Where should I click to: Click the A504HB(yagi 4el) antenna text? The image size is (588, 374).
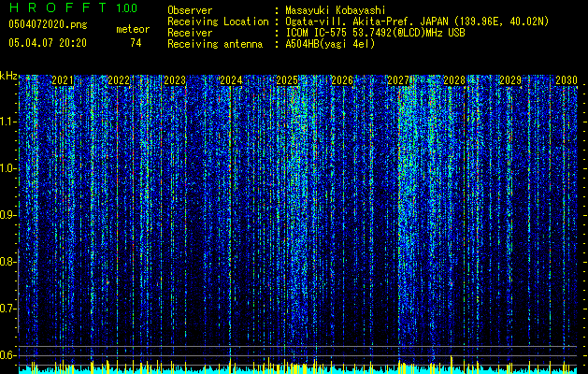330,44
